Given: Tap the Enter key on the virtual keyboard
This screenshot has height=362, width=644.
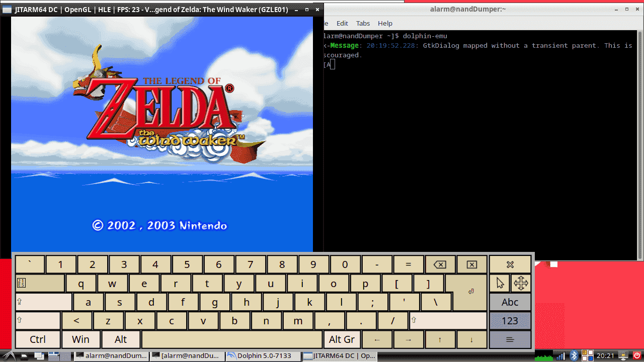Looking at the screenshot, I should (470, 292).
